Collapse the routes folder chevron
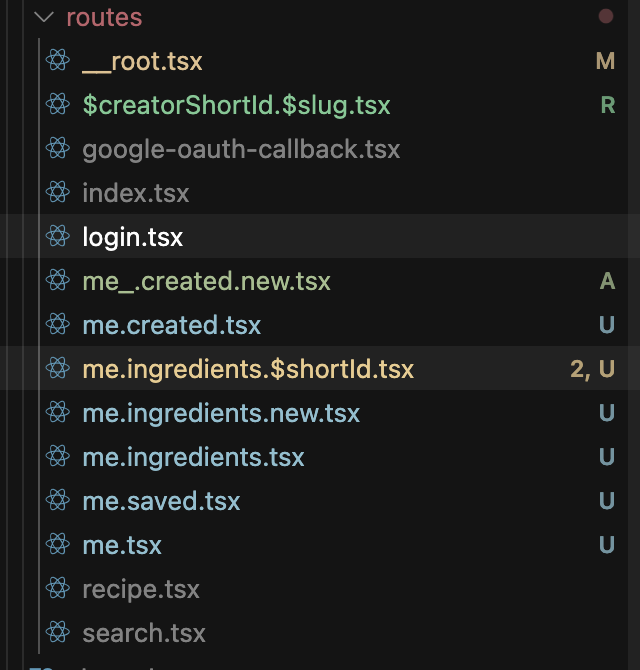 [44, 17]
